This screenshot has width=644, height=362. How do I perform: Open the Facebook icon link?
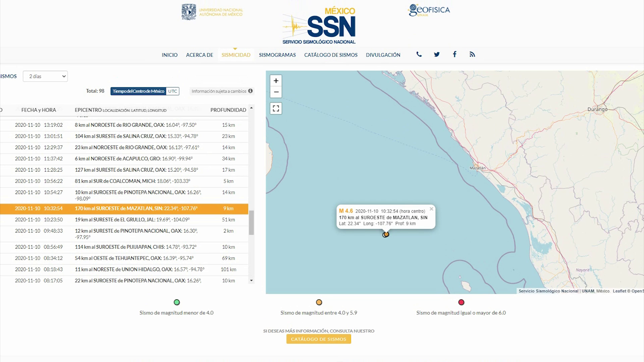point(454,54)
